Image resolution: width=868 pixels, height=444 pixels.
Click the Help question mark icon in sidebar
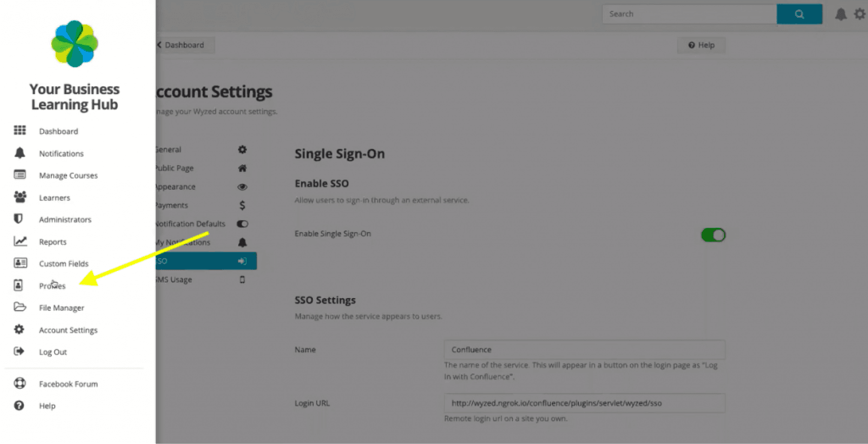[19, 406]
